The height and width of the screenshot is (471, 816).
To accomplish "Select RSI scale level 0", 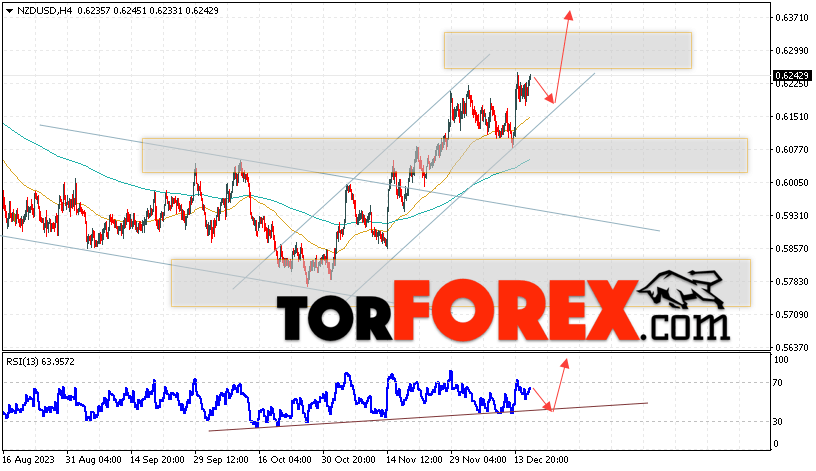I will tap(776, 443).
